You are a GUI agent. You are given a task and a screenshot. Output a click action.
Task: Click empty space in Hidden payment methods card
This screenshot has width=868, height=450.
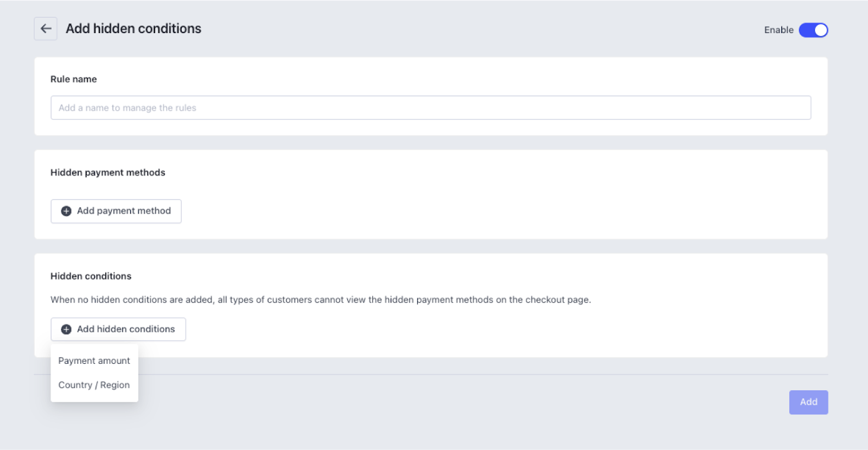coord(488,206)
